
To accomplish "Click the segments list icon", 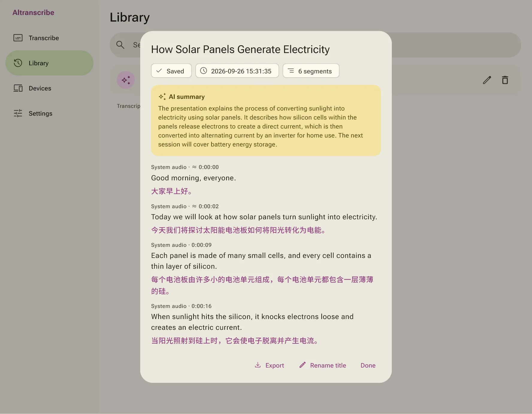I will [x=291, y=71].
